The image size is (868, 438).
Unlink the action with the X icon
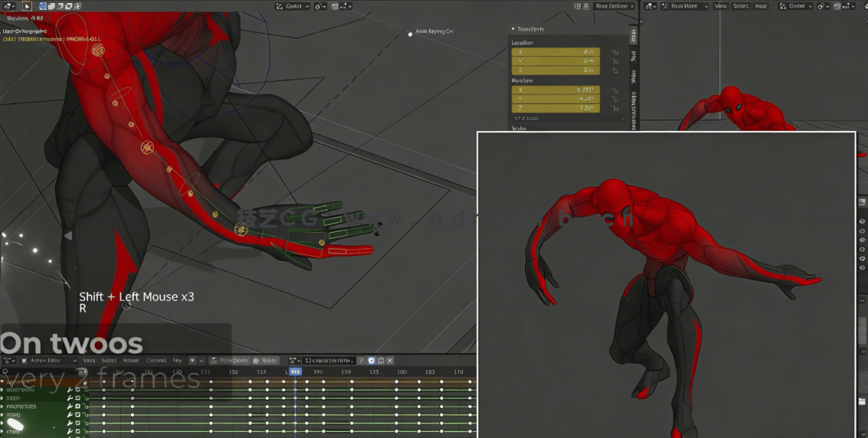[390, 361]
